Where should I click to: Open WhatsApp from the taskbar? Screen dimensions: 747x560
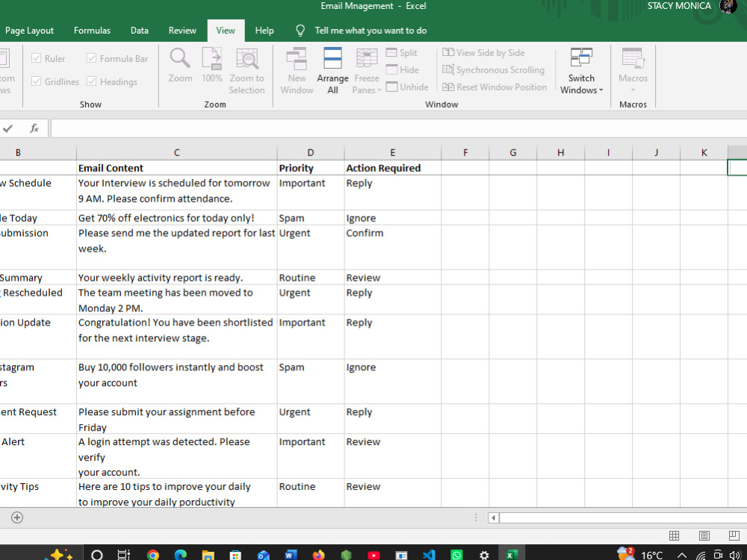click(x=456, y=555)
